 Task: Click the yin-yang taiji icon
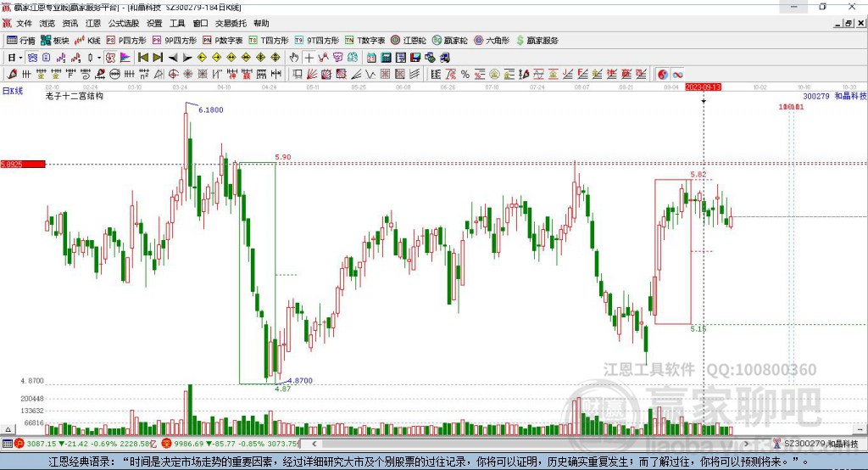point(663,75)
